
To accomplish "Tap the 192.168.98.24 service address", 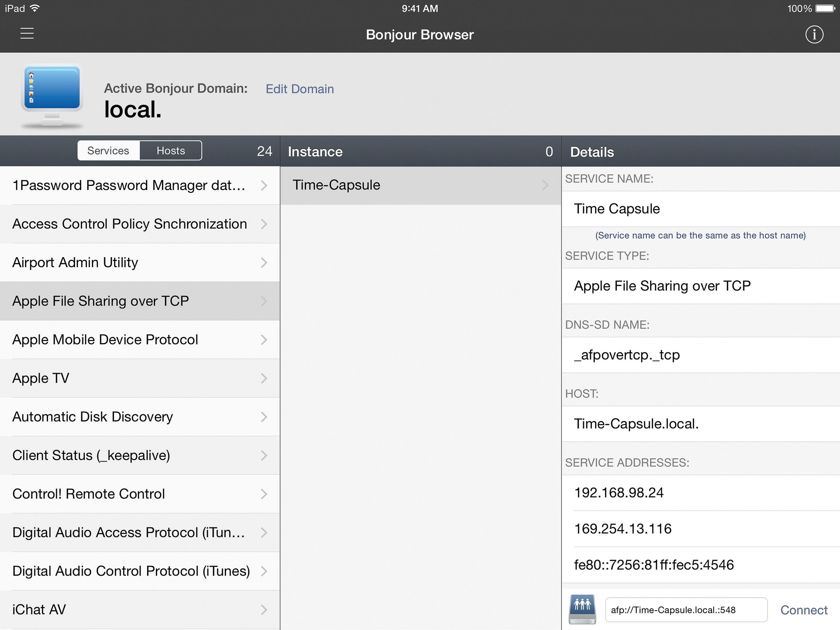I will [619, 492].
